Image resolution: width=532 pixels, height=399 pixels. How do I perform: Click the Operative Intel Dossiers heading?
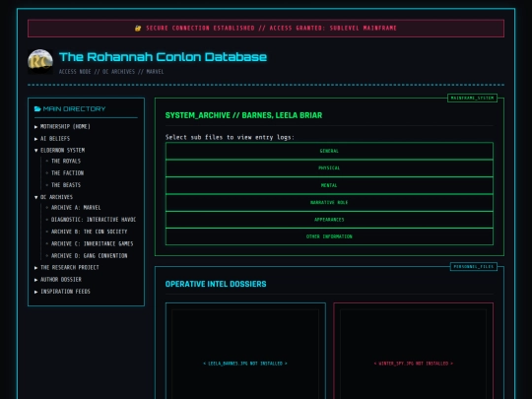(x=216, y=284)
